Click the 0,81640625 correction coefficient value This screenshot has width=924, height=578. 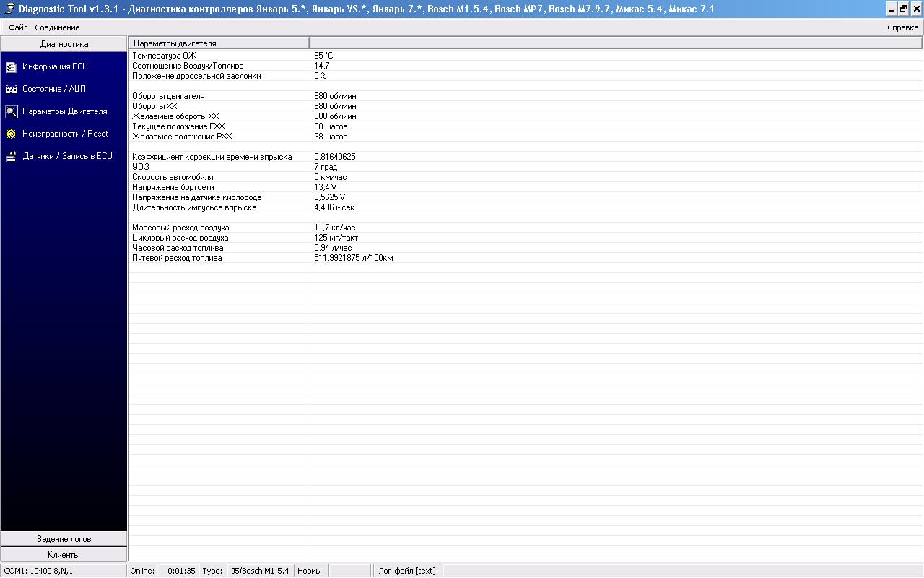[334, 157]
